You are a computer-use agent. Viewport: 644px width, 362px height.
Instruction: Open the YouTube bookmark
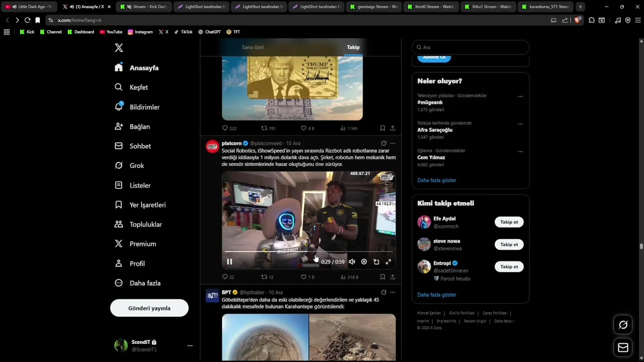click(111, 32)
